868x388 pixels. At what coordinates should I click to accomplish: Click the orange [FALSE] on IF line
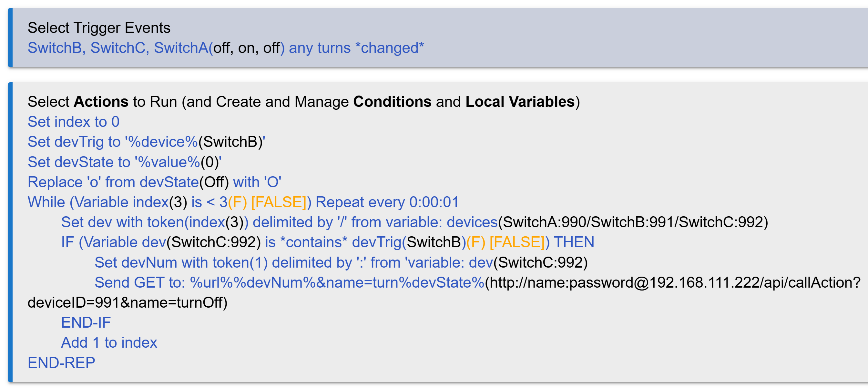(x=517, y=242)
